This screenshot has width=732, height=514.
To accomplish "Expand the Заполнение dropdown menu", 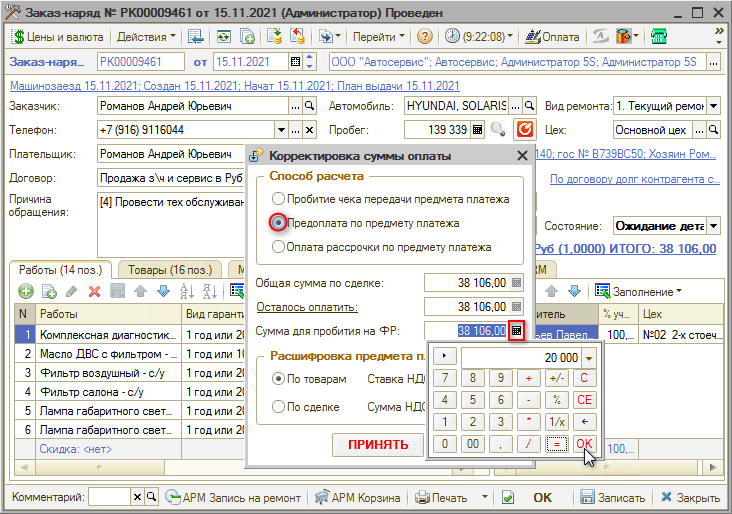I will tap(640, 291).
